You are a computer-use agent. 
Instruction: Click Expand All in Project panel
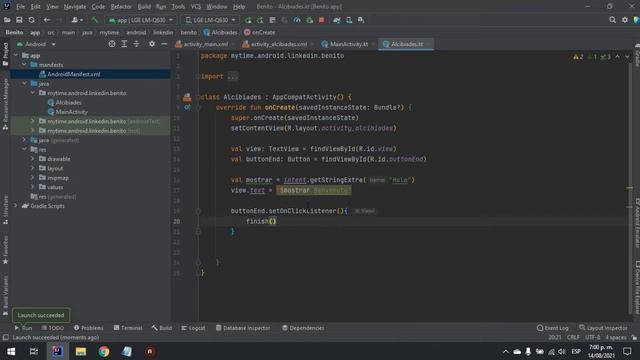click(x=124, y=44)
